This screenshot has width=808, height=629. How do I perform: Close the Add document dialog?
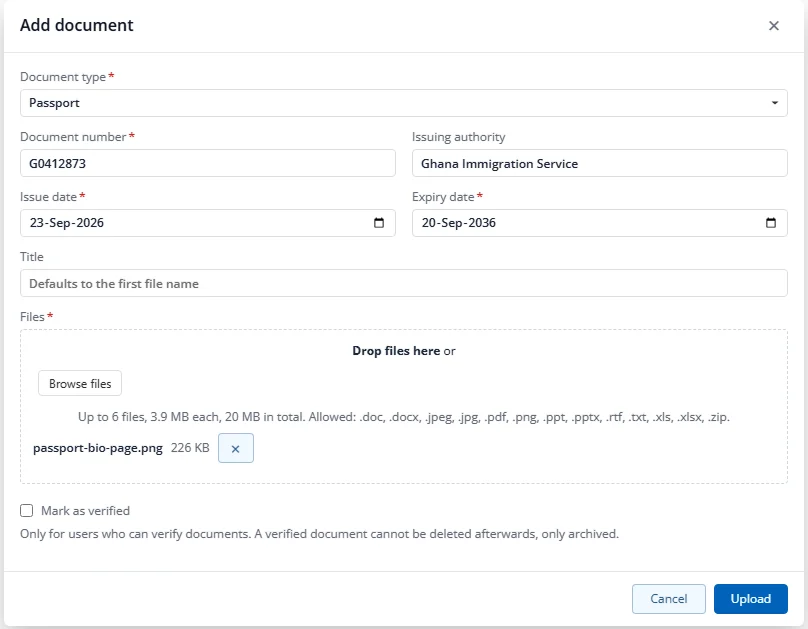click(773, 26)
